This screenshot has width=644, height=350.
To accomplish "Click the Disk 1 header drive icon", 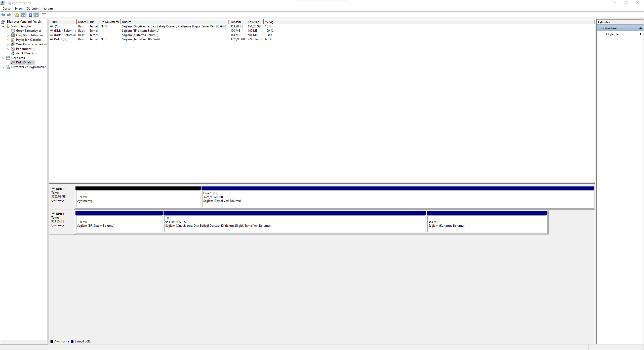I will 54,213.
